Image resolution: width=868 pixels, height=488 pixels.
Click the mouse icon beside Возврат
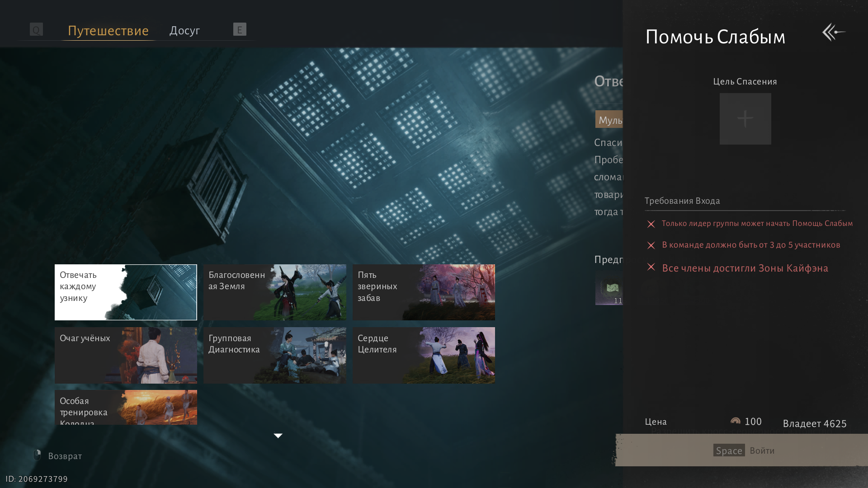[37, 455]
